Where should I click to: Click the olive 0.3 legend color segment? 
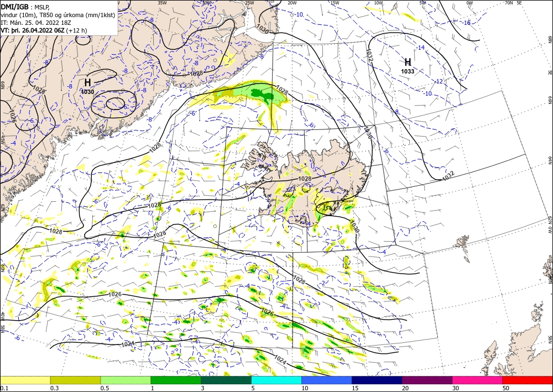coord(75,380)
